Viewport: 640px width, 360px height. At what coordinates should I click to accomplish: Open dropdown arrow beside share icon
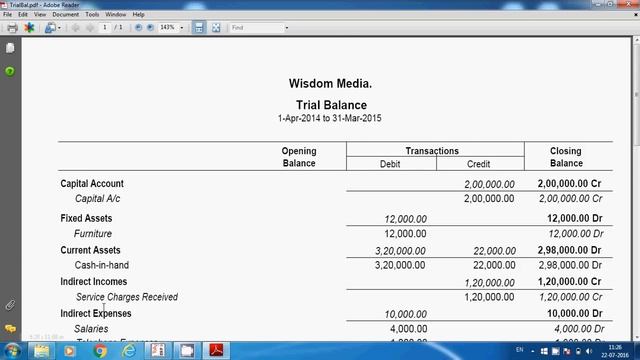[59, 28]
